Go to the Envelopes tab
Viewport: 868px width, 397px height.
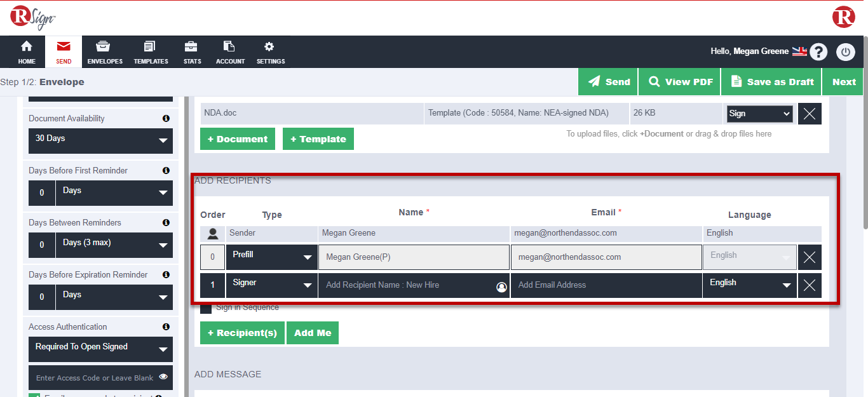[105, 52]
